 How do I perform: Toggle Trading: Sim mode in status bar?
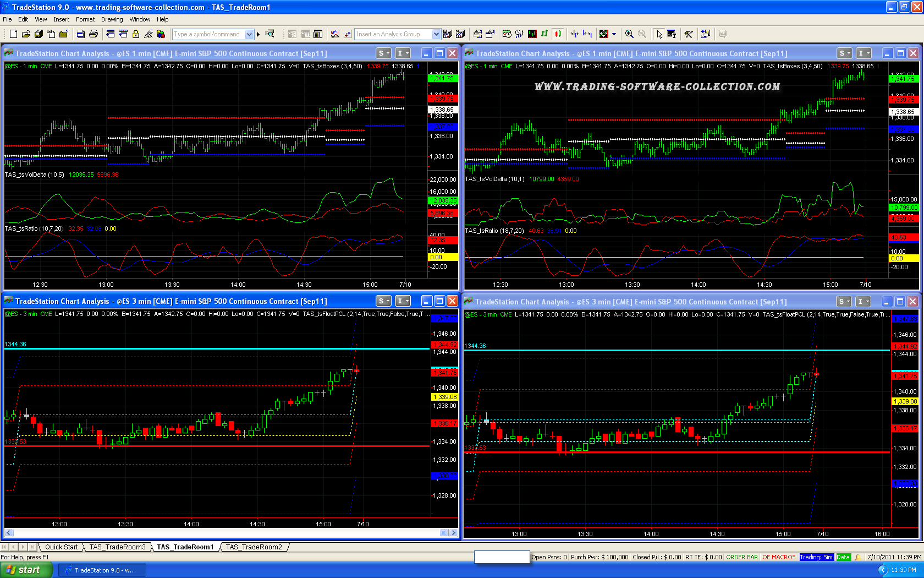click(816, 557)
